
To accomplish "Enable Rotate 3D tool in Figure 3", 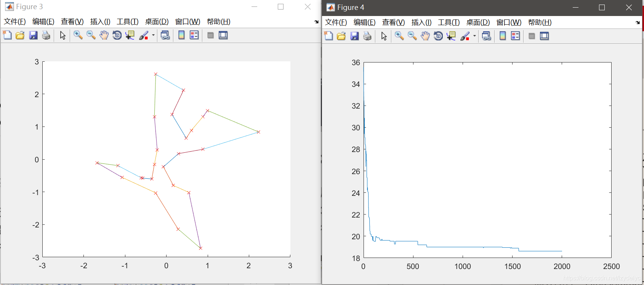I will [117, 35].
